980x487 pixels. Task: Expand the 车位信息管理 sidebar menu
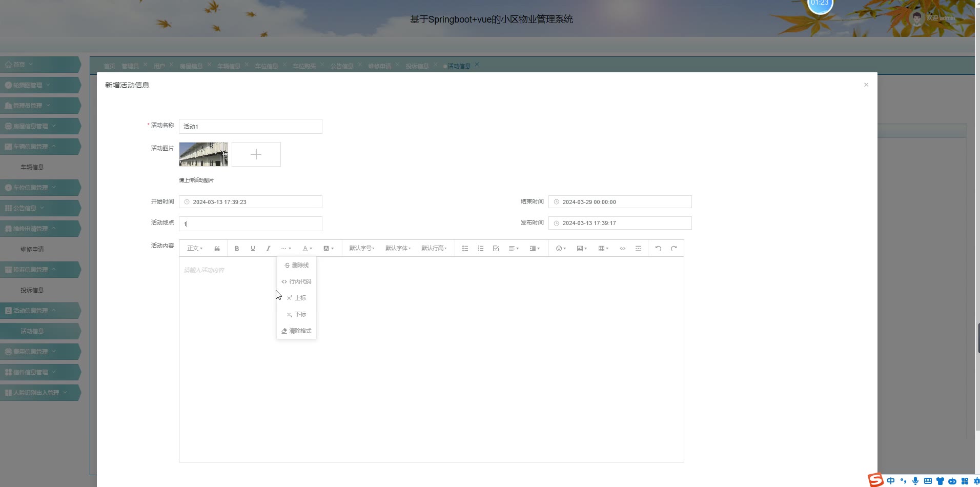click(40, 188)
